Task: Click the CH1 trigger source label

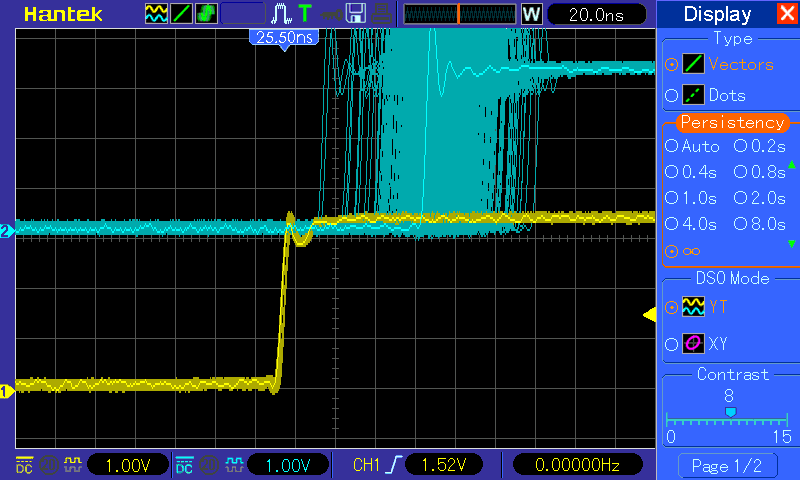Action: point(366,465)
